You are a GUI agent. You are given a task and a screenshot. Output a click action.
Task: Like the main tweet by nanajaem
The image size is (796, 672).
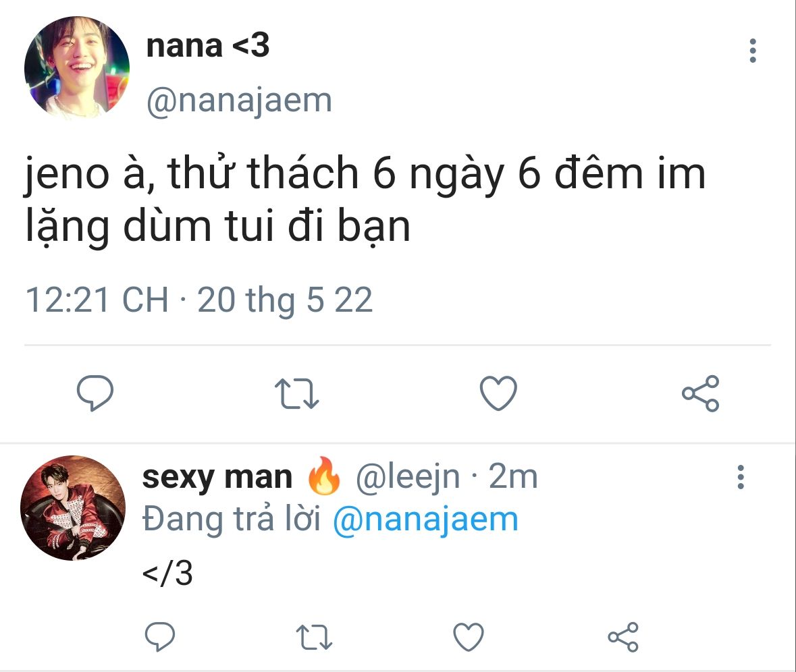coord(498,393)
